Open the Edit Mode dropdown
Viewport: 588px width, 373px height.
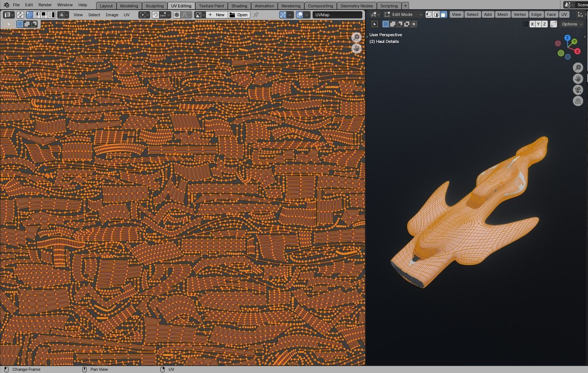coord(403,14)
